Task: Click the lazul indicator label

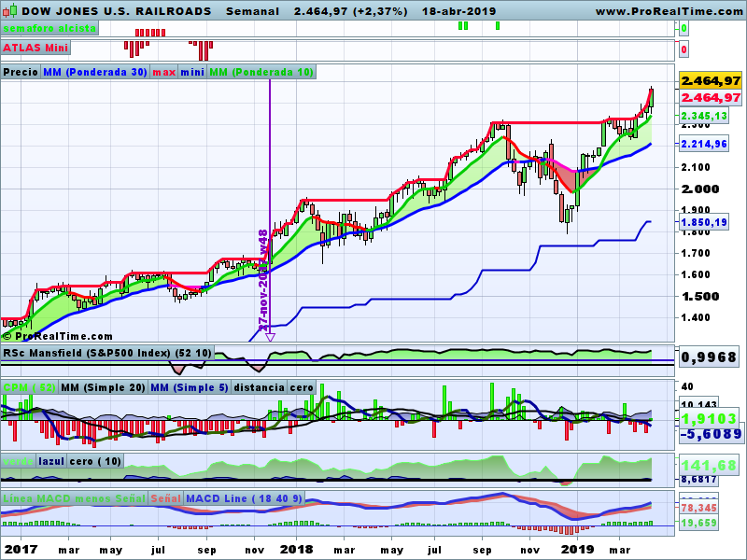Action: click(x=51, y=461)
